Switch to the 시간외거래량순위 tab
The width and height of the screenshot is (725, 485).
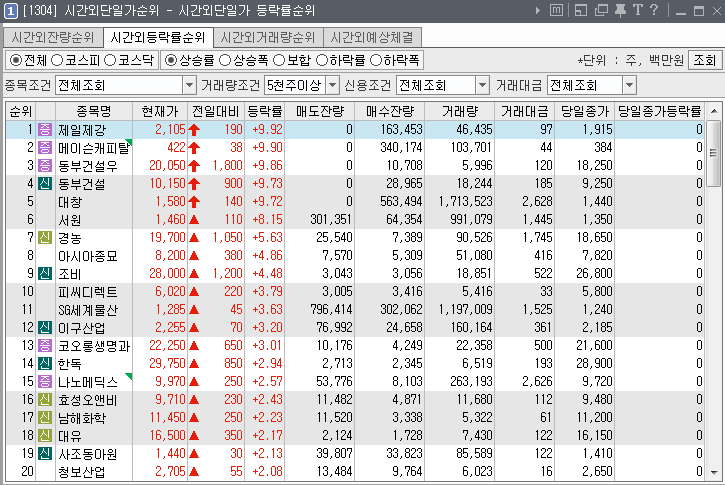268,37
